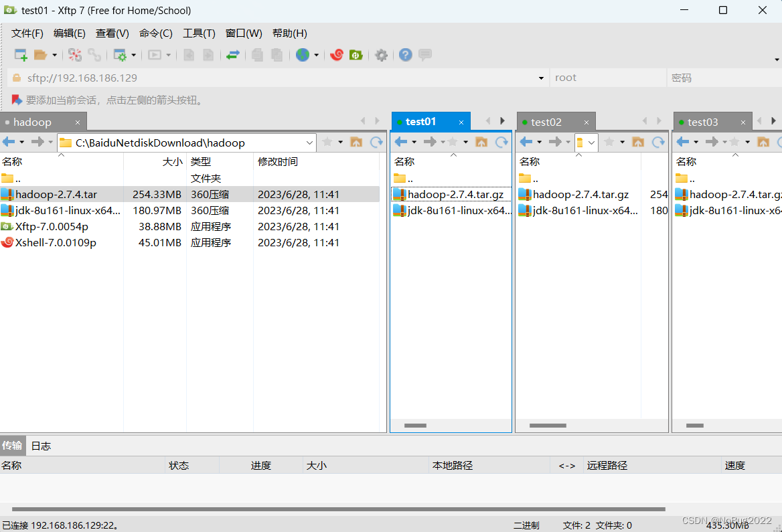Image resolution: width=782 pixels, height=532 pixels.
Task: Click the root username field
Action: [x=608, y=78]
